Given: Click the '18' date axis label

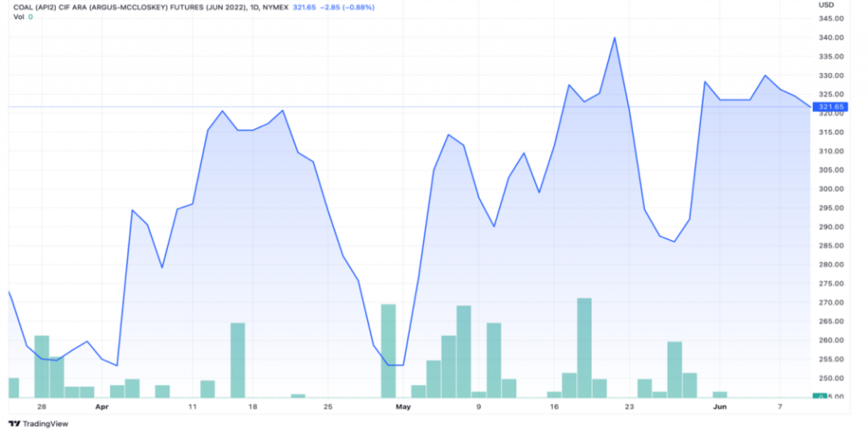Looking at the screenshot, I should point(253,407).
